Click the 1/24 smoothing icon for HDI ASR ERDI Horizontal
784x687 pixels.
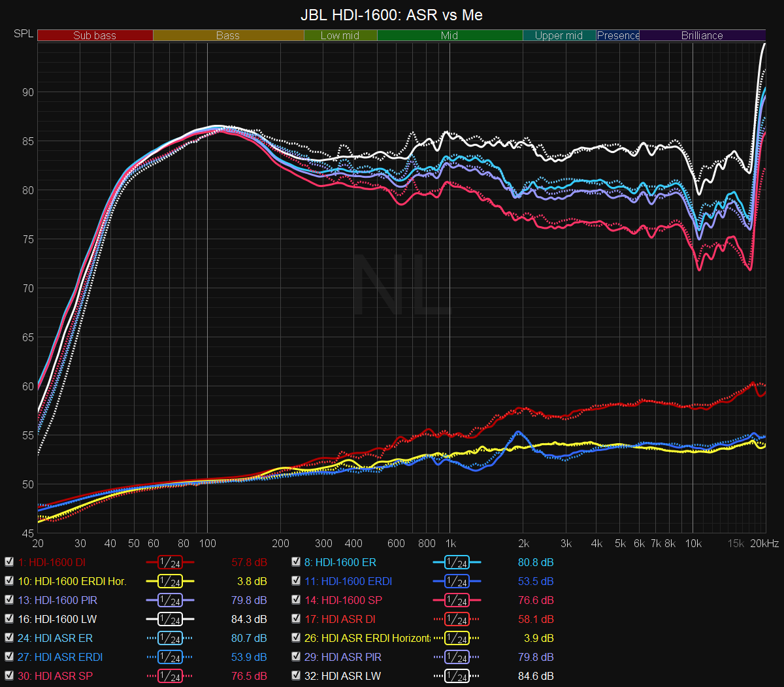(457, 638)
